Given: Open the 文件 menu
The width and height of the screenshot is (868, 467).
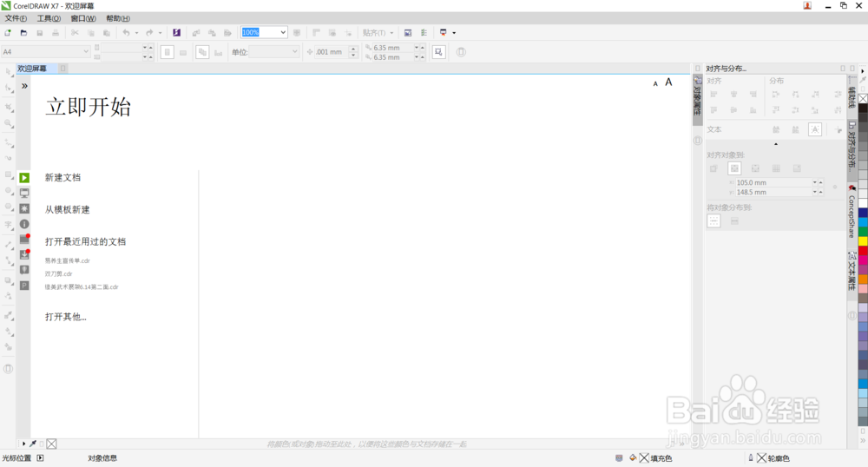Looking at the screenshot, I should (x=16, y=18).
